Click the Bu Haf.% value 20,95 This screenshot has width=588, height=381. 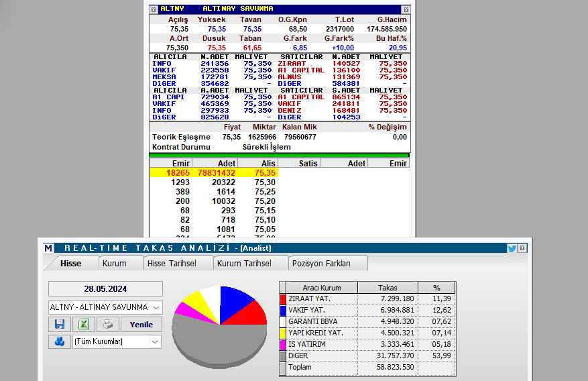[x=398, y=48]
